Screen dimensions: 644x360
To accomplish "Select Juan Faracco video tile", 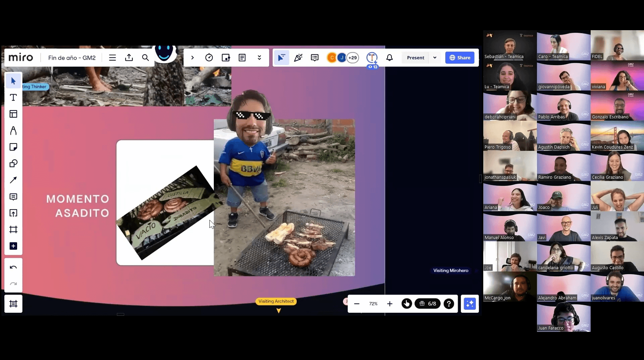I will coord(563,317).
